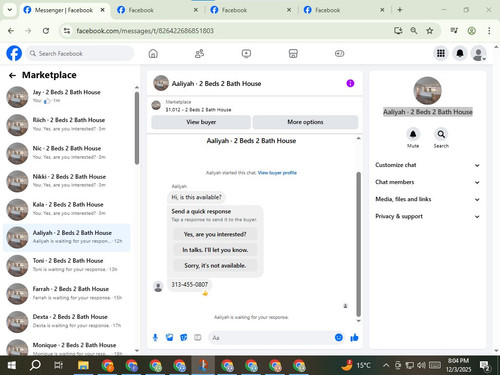Screen dimensions: 500x375
Task: Open the Gaming icon in top navigation
Action: coord(339,53)
